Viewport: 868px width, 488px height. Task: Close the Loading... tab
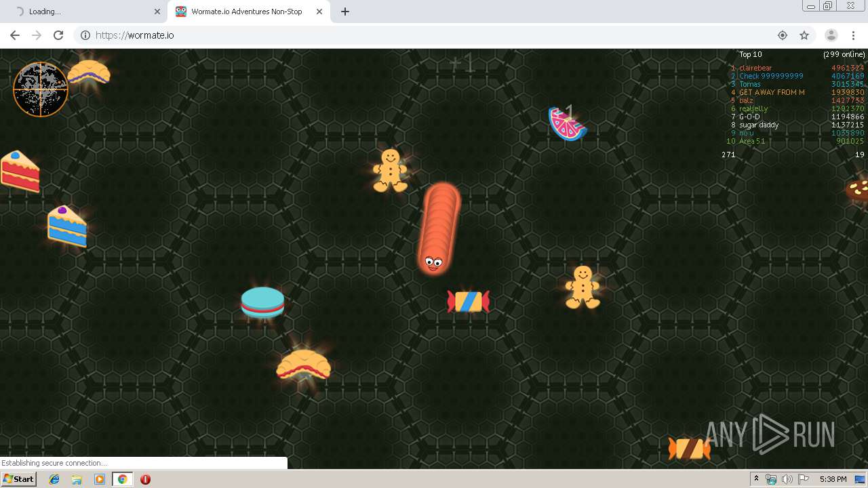(x=157, y=12)
